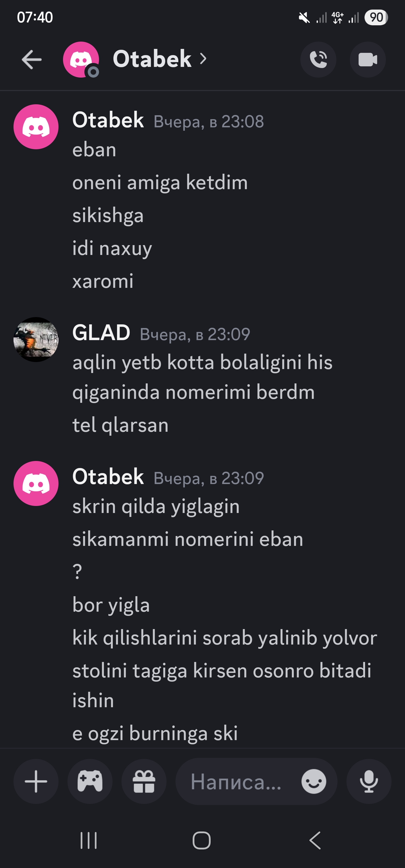Tap Otabek's avatar beside 23:09 message

click(36, 483)
